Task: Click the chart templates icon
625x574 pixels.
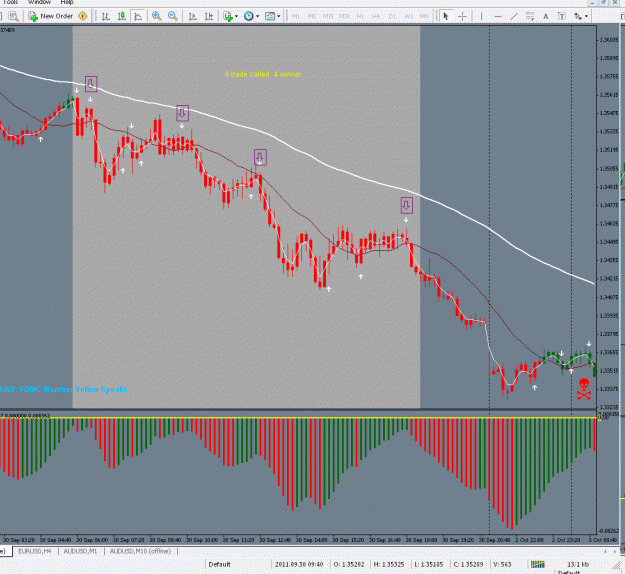Action: coord(270,16)
